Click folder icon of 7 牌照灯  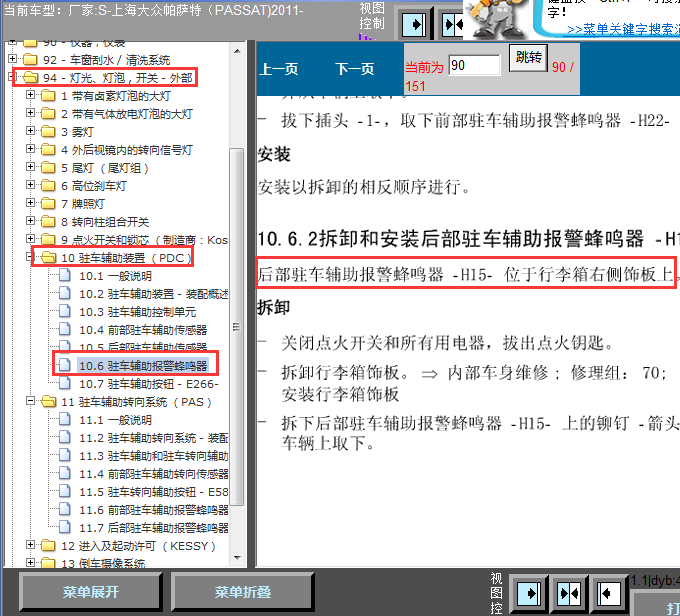tap(48, 203)
